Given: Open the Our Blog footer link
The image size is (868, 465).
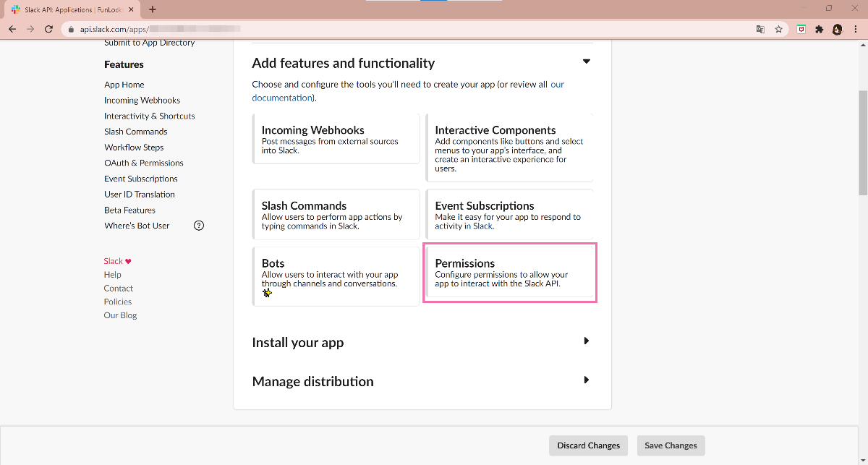Looking at the screenshot, I should pyautogui.click(x=120, y=315).
